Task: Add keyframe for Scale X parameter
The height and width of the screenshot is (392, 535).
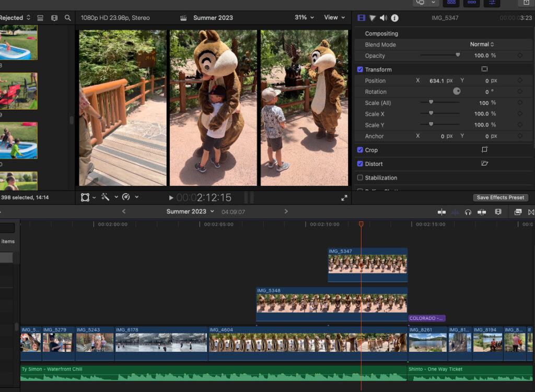Action: coord(520,113)
